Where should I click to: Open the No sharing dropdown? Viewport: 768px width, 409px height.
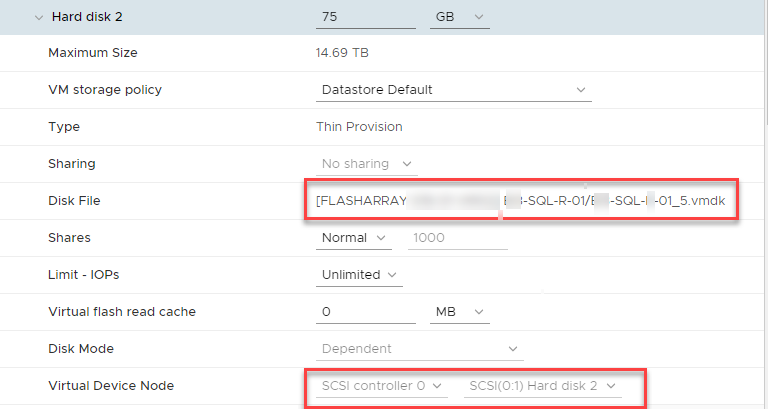click(x=366, y=164)
